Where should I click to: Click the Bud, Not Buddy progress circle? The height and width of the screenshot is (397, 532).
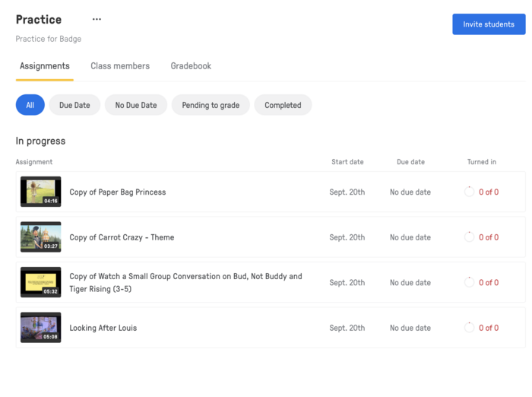click(x=469, y=282)
